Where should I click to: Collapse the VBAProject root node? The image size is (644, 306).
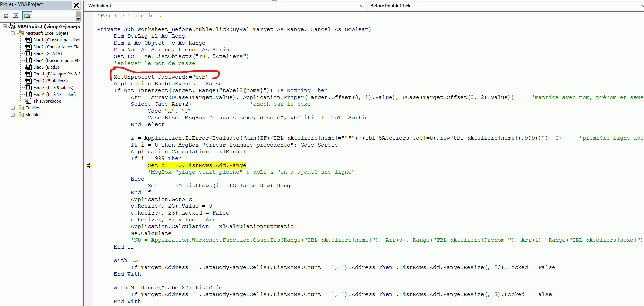point(5,26)
